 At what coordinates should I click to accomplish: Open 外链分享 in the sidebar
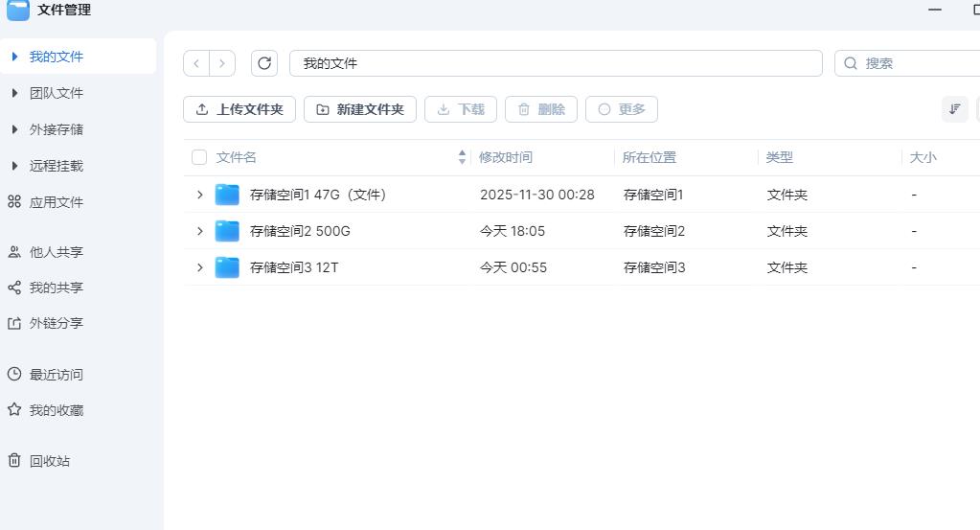[x=57, y=323]
